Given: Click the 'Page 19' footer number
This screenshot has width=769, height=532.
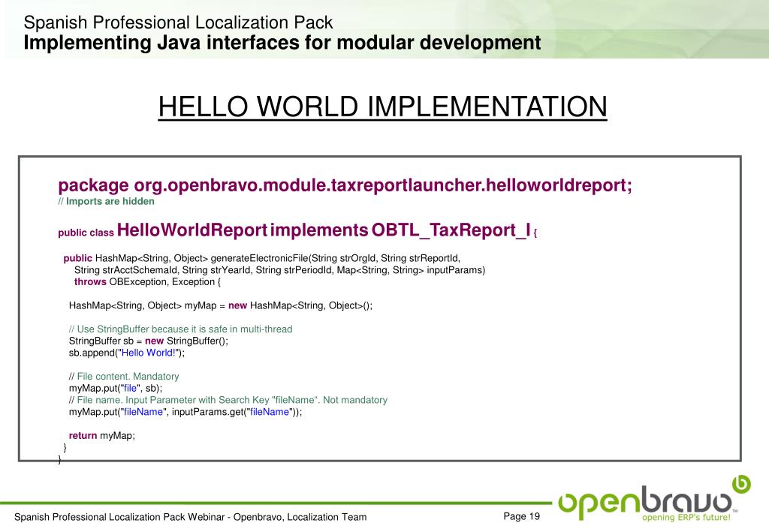Looking at the screenshot, I should coord(521,515).
